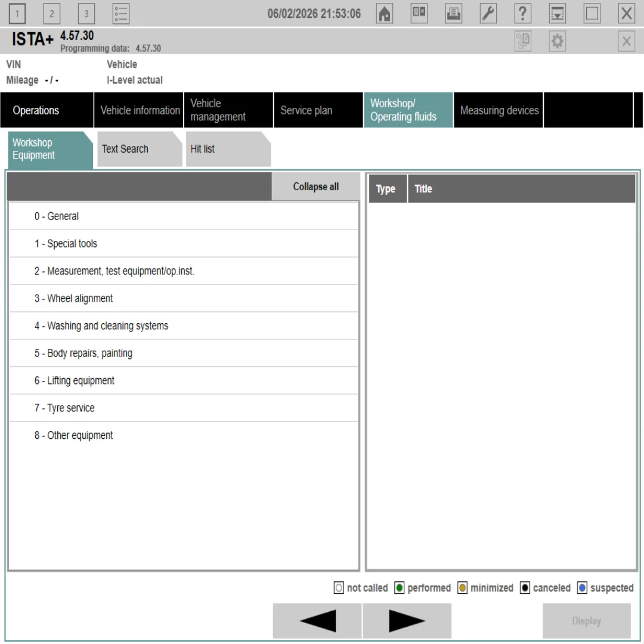Open the Measuring devices tab
Screen dimensions: 644x644
498,110
